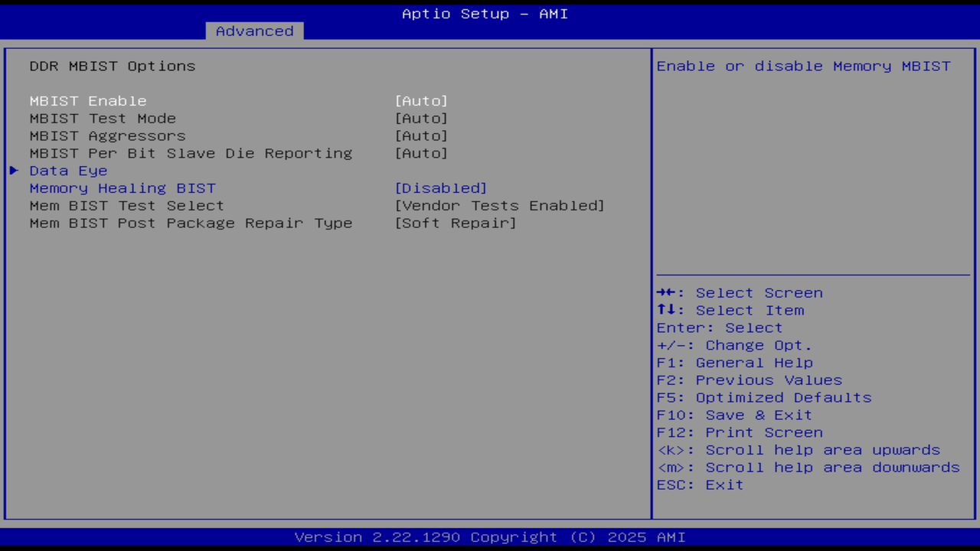
Task: Click Vendor Tests Enabled value
Action: [x=499, y=205]
